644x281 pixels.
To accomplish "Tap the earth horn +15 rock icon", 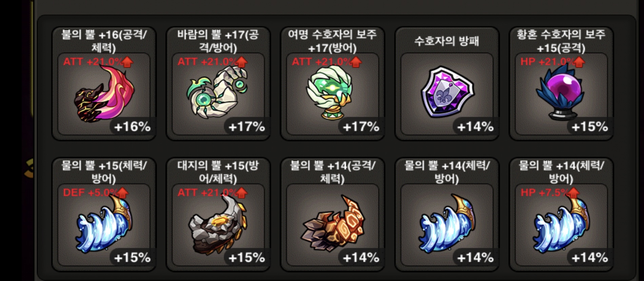I will tap(218, 224).
